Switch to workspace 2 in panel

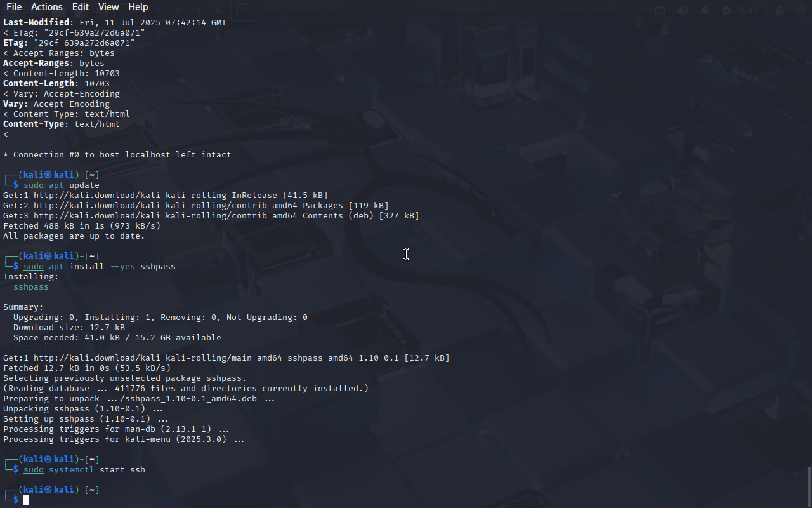[178, 11]
